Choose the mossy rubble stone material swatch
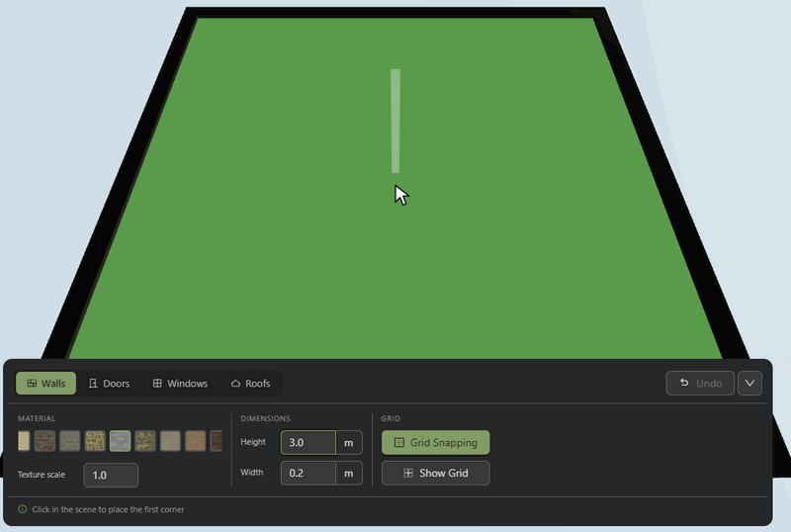791x532 pixels. [145, 441]
